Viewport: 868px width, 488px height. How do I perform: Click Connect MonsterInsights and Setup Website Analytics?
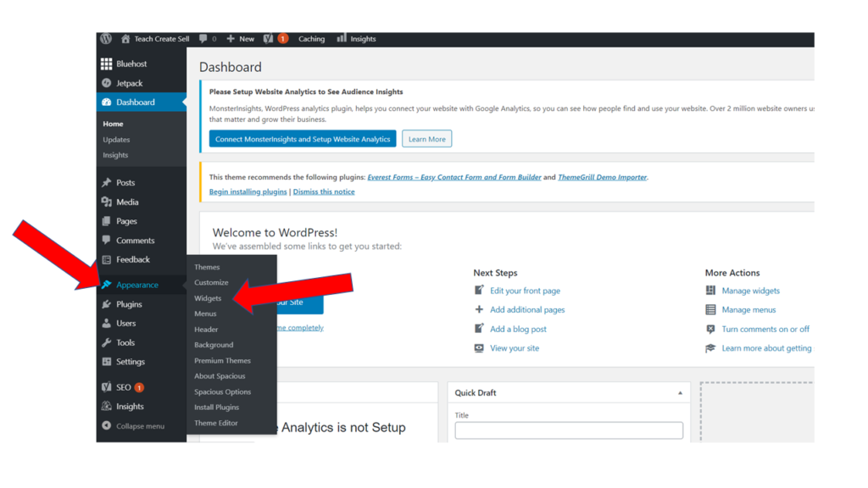303,139
